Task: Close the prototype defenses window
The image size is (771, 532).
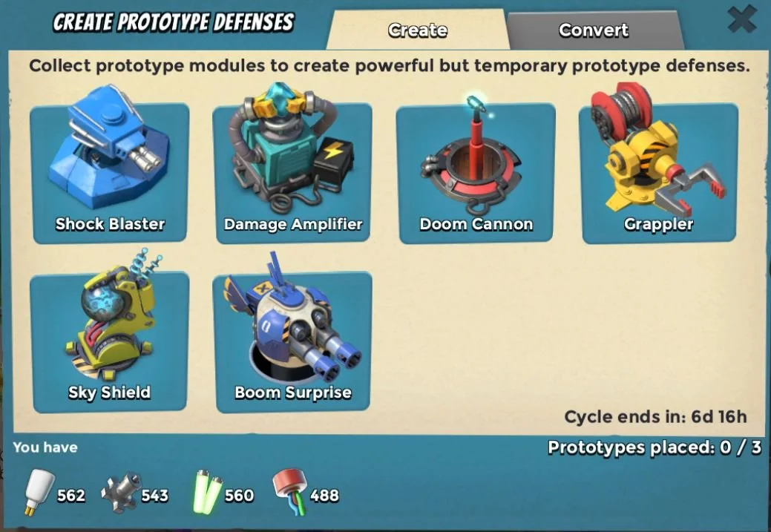Action: (742, 19)
